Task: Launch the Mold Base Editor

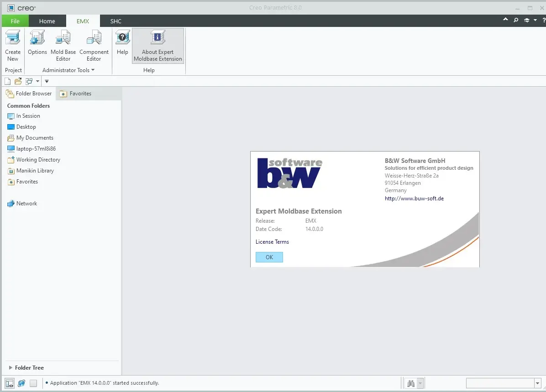Action: point(63,46)
